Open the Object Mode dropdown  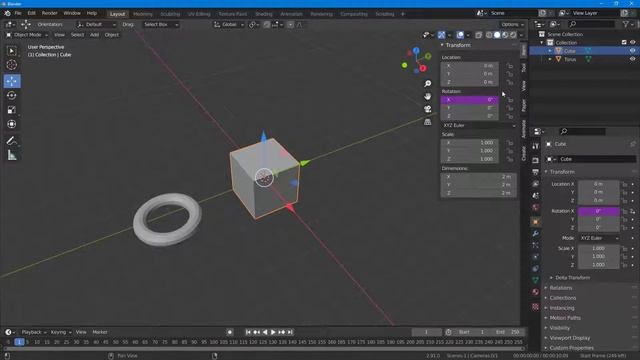tap(27, 35)
